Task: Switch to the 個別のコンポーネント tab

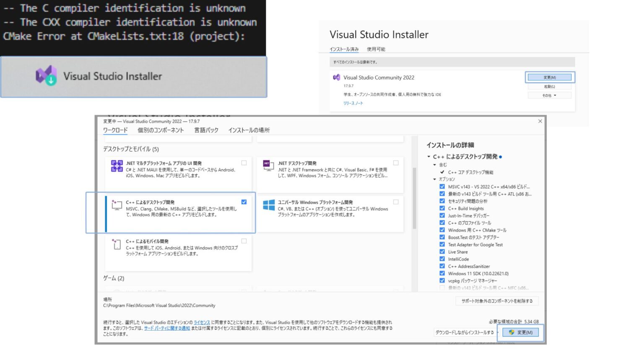Action: pyautogui.click(x=161, y=130)
